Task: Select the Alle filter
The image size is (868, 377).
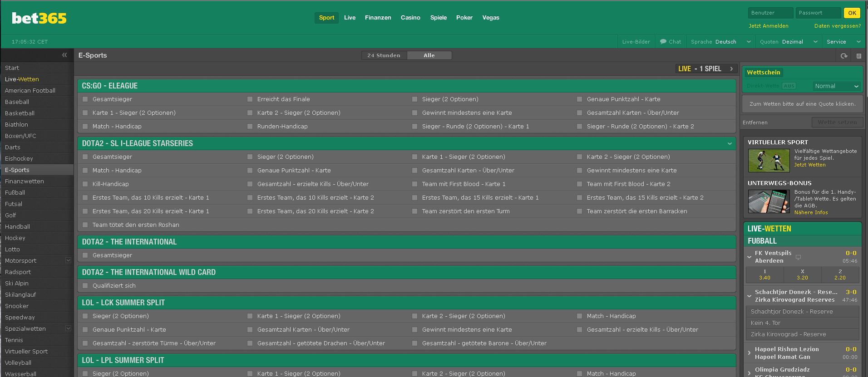Action: tap(429, 55)
